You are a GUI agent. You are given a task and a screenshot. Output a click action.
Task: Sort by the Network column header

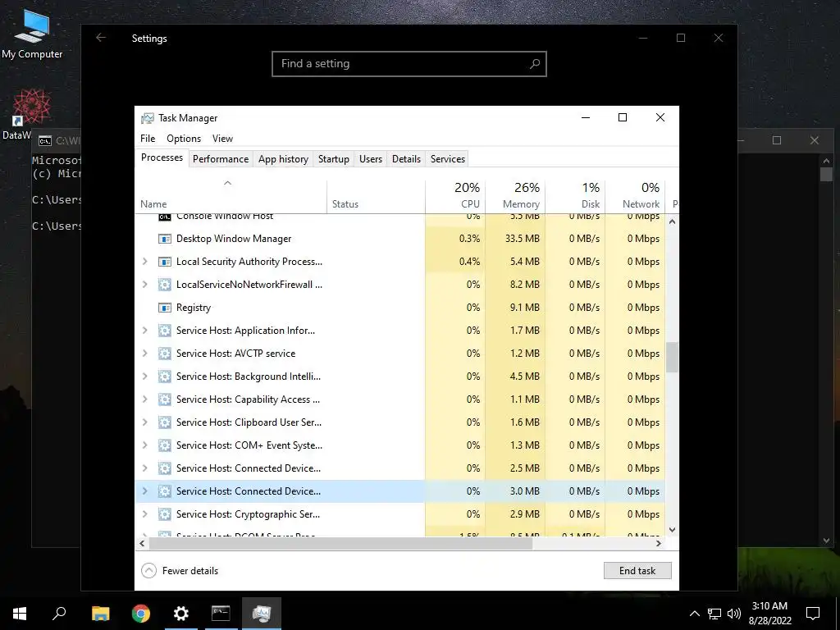click(x=636, y=195)
